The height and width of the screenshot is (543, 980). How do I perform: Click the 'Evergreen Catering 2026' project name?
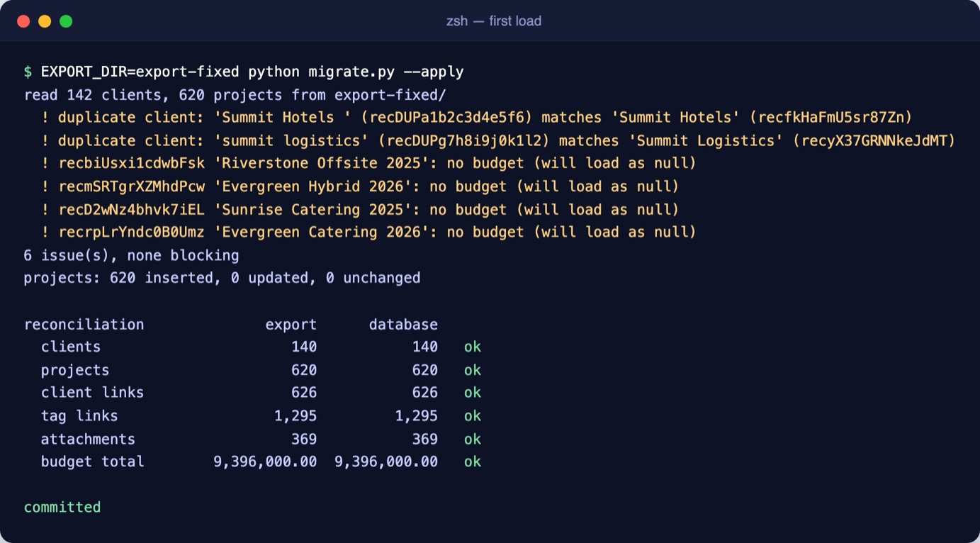point(322,233)
